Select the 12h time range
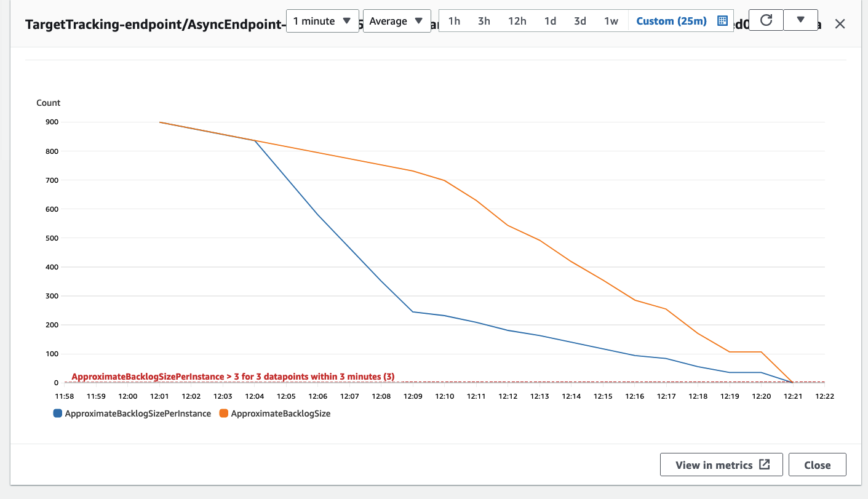The image size is (868, 499). [x=517, y=21]
